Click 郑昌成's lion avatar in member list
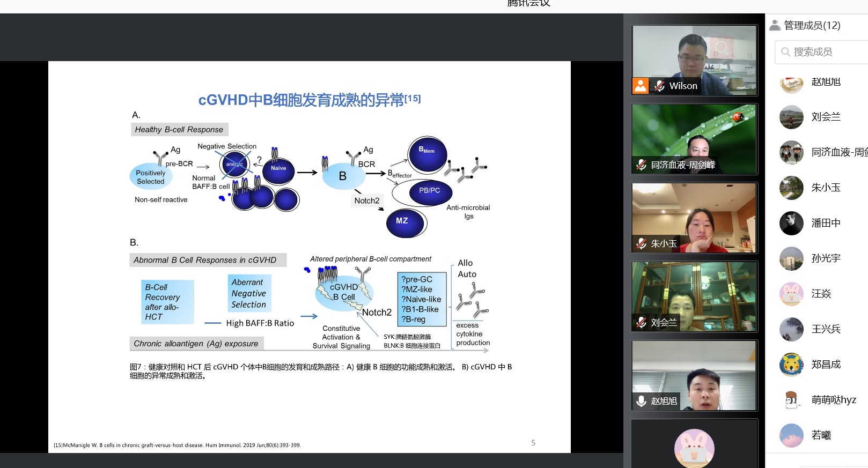This screenshot has width=868, height=468. coord(791,365)
